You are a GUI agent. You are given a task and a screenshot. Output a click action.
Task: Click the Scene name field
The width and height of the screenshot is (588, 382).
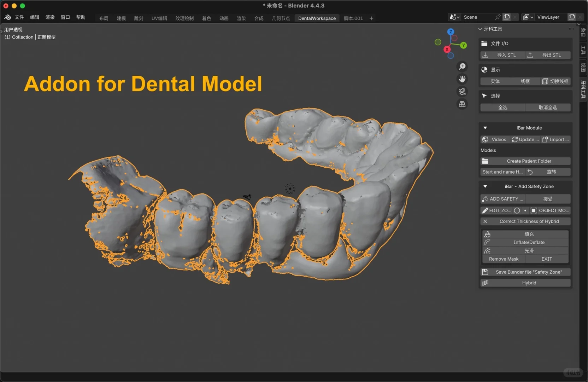[x=477, y=17]
